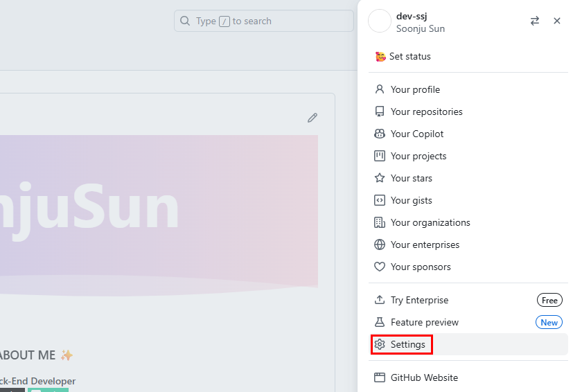The width and height of the screenshot is (573, 392).
Task: Click the person icon beside Your profile
Action: coord(380,89)
